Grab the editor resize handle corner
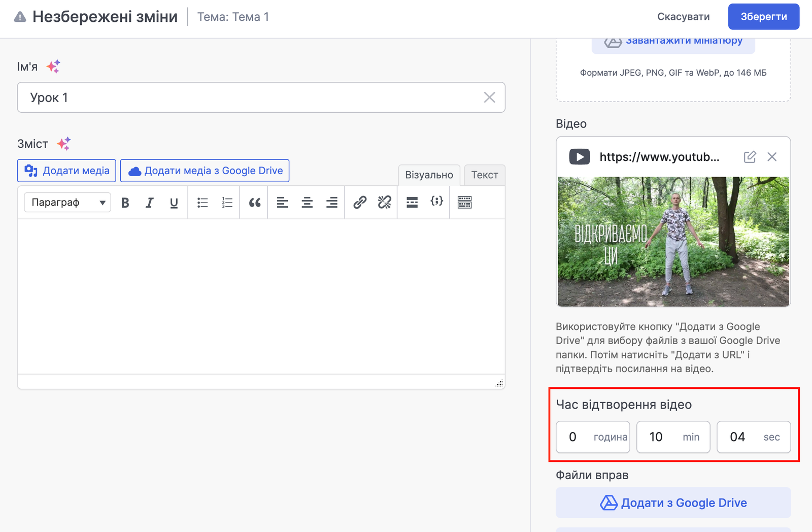This screenshot has height=532, width=812. click(499, 383)
